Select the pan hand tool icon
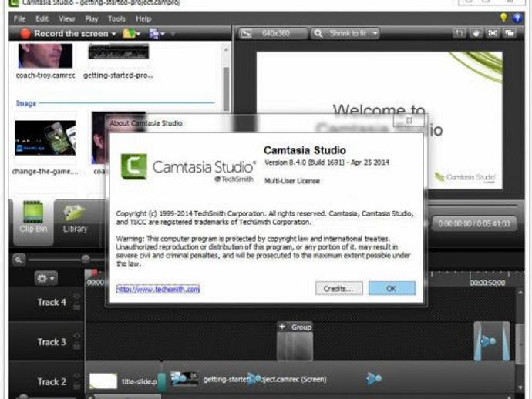 [476, 33]
